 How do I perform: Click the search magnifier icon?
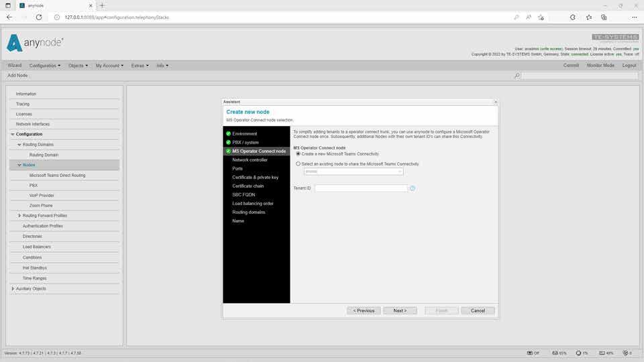coord(517,76)
